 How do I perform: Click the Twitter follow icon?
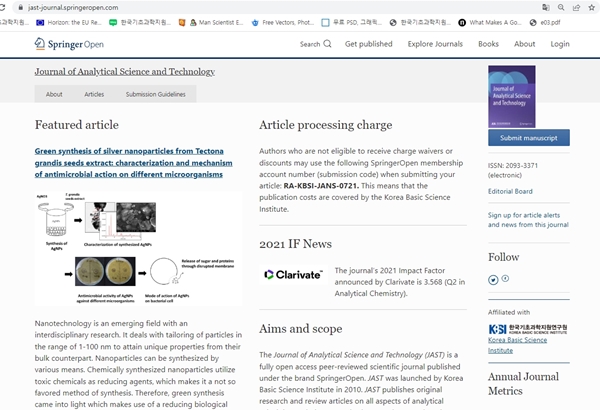click(493, 279)
